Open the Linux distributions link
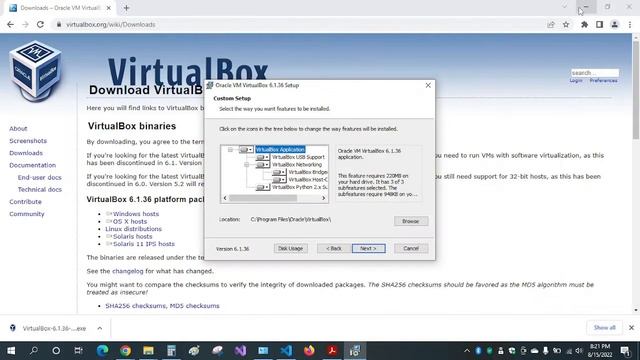640x360 pixels. pyautogui.click(x=133, y=229)
